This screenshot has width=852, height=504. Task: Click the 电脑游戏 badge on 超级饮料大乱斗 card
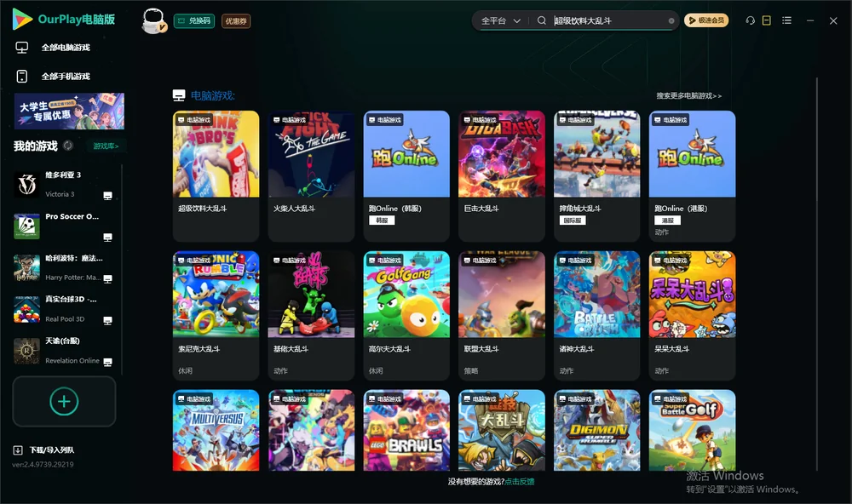pyautogui.click(x=194, y=119)
